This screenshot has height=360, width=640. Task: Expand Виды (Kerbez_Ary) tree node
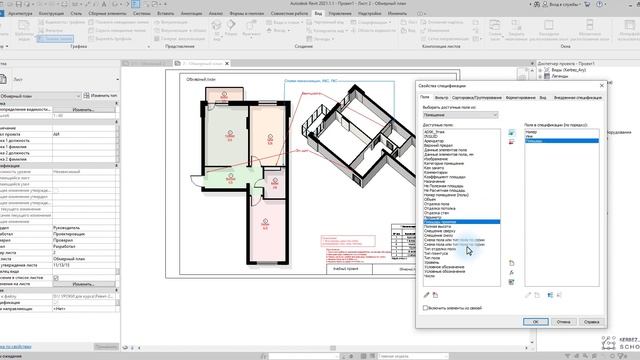[540, 70]
